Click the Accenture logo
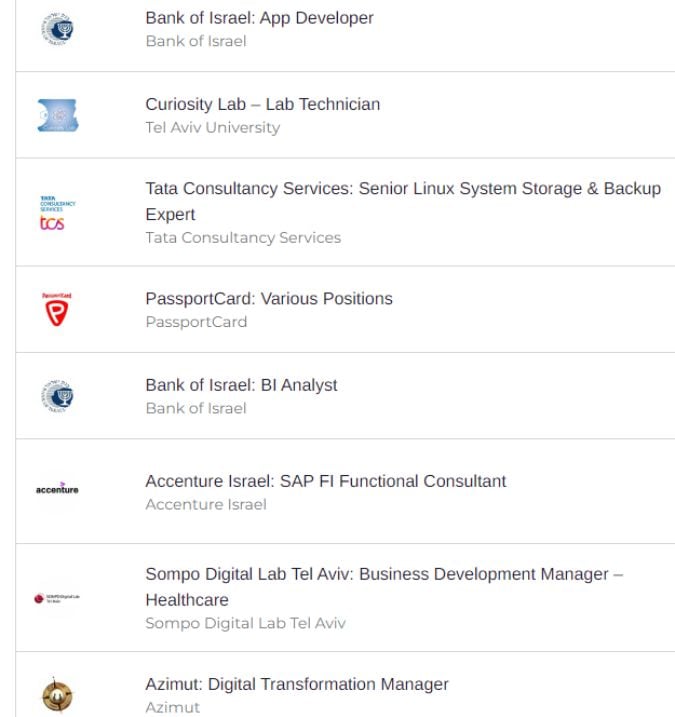 (57, 488)
